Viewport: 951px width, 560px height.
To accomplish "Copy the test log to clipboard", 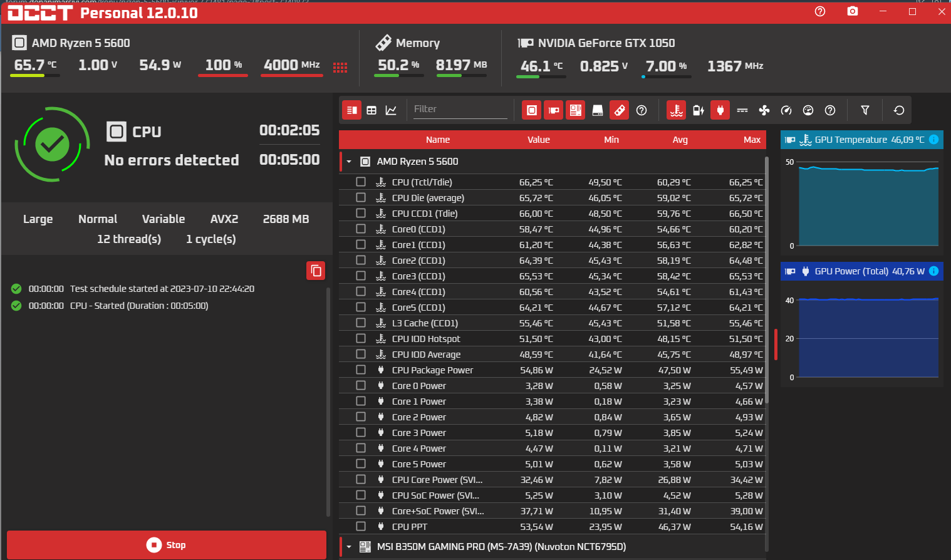I will click(316, 271).
